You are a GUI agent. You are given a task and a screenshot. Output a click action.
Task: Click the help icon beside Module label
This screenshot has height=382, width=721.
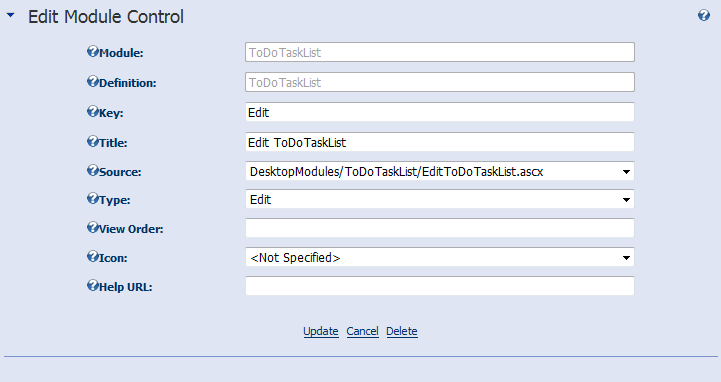(93, 51)
